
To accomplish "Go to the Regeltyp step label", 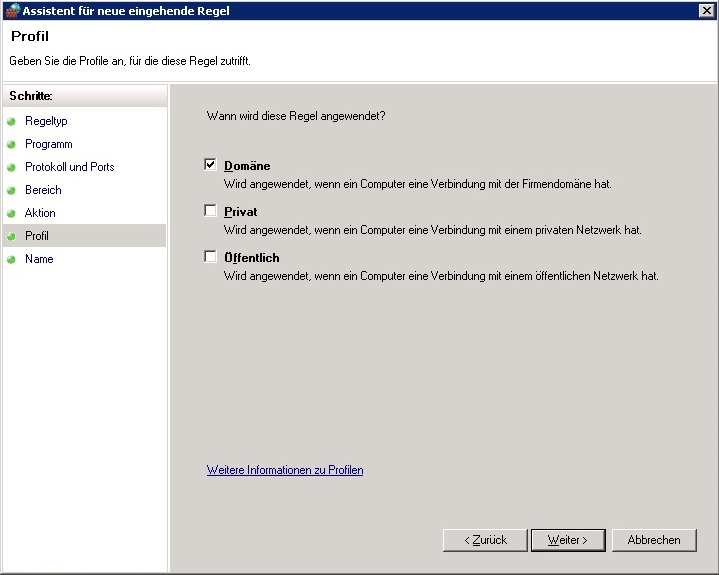I will pyautogui.click(x=46, y=121).
